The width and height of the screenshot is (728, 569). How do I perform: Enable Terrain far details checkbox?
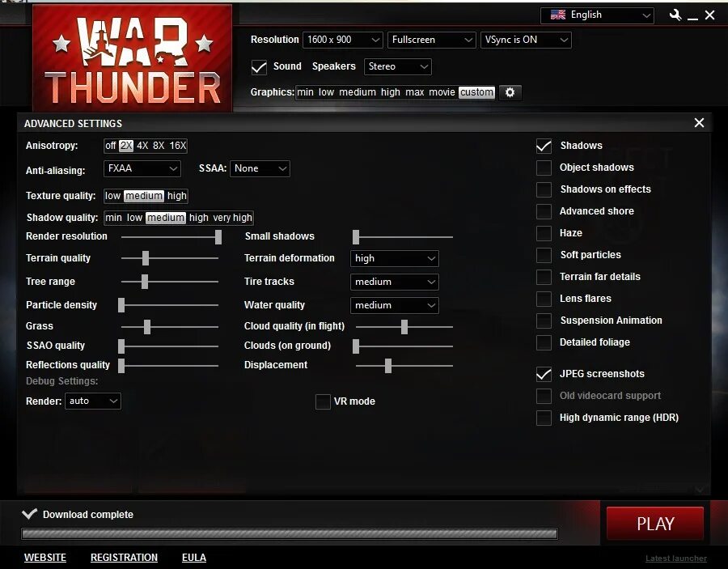(544, 277)
